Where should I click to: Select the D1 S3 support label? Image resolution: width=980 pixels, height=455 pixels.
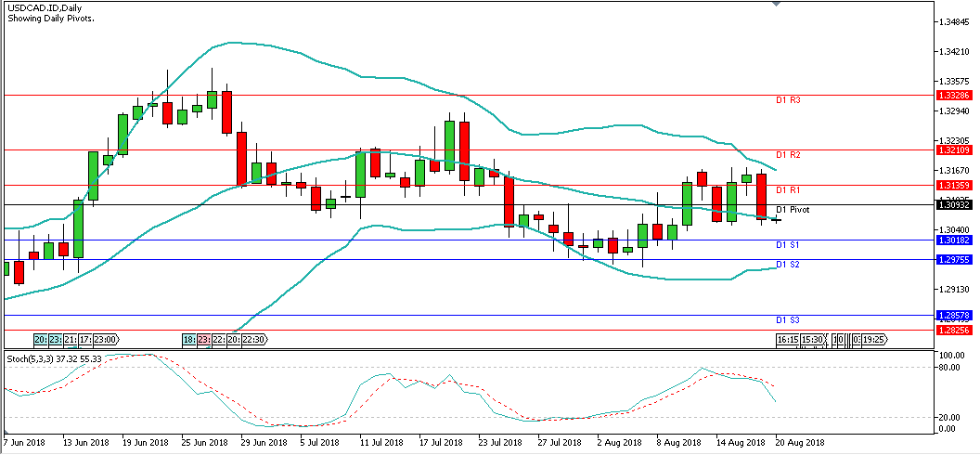[788, 320]
